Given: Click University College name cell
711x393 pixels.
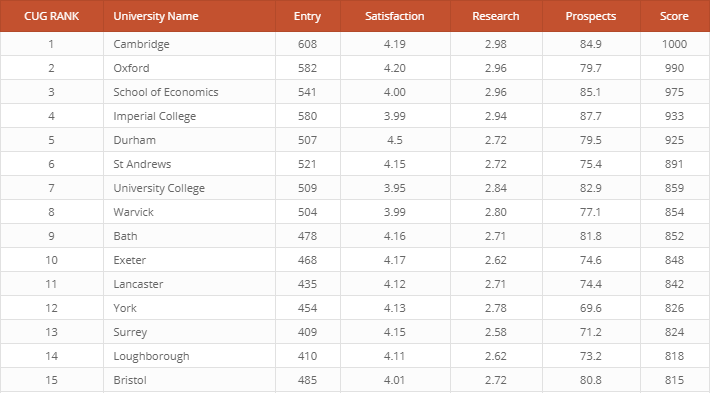Looking at the screenshot, I should click(159, 188).
